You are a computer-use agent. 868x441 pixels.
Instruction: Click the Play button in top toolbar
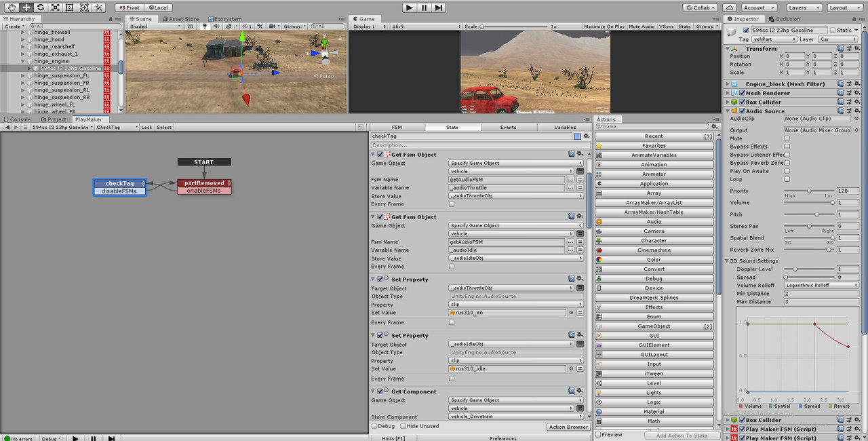pyautogui.click(x=409, y=7)
